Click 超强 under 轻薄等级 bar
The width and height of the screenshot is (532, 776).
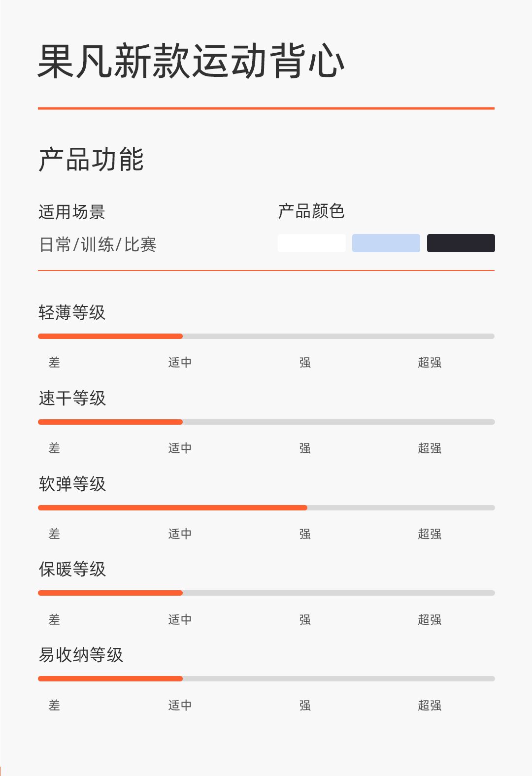click(x=430, y=363)
